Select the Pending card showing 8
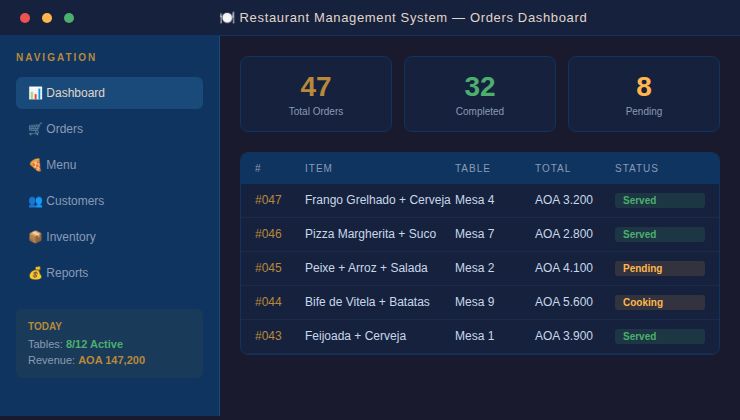The width and height of the screenshot is (740, 420). pos(644,94)
